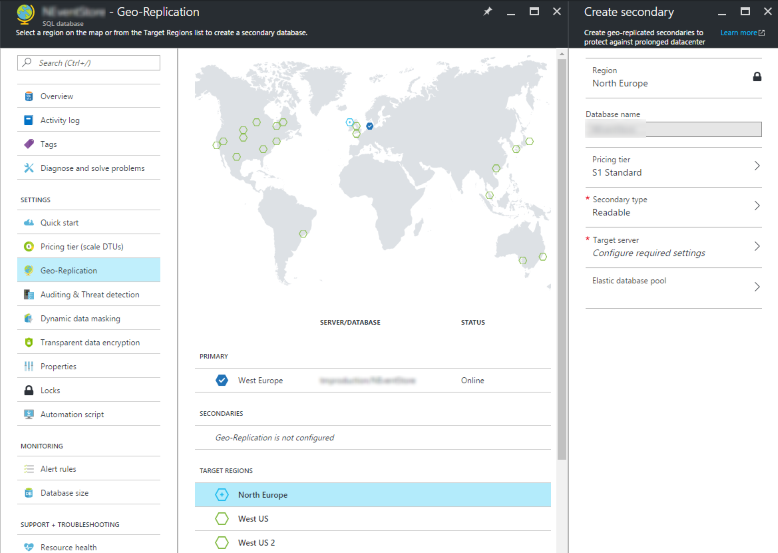Click the Australia southeast region marker

(523, 260)
